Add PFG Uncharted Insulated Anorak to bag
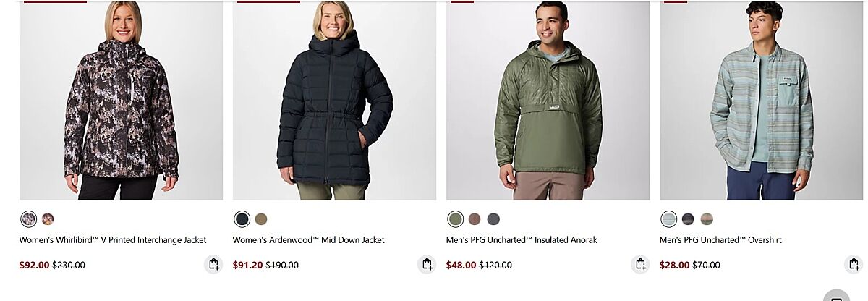The image size is (868, 301). 640,264
